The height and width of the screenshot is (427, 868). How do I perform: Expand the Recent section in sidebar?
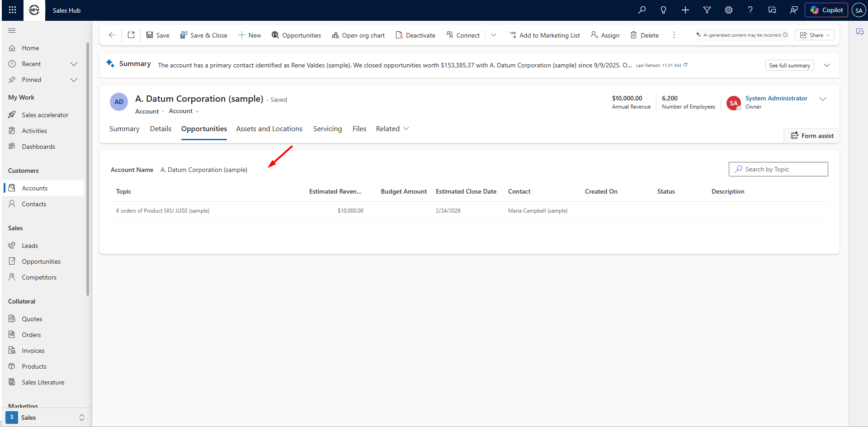point(74,64)
